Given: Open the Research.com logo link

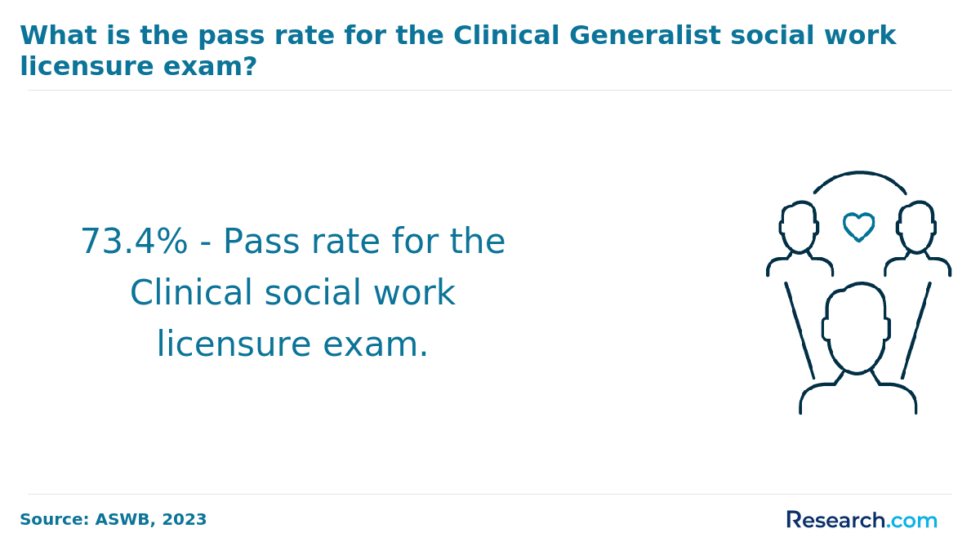Looking at the screenshot, I should (x=862, y=520).
